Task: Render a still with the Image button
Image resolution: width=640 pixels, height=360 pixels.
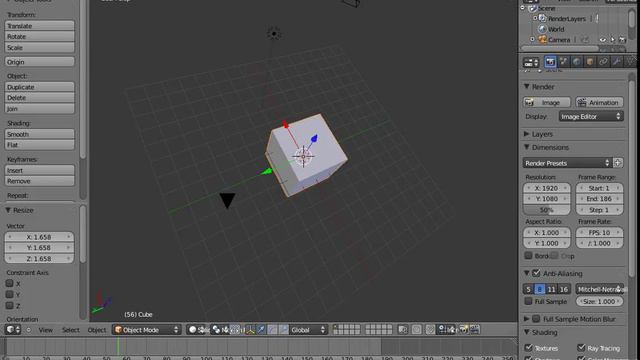Action: [x=547, y=102]
